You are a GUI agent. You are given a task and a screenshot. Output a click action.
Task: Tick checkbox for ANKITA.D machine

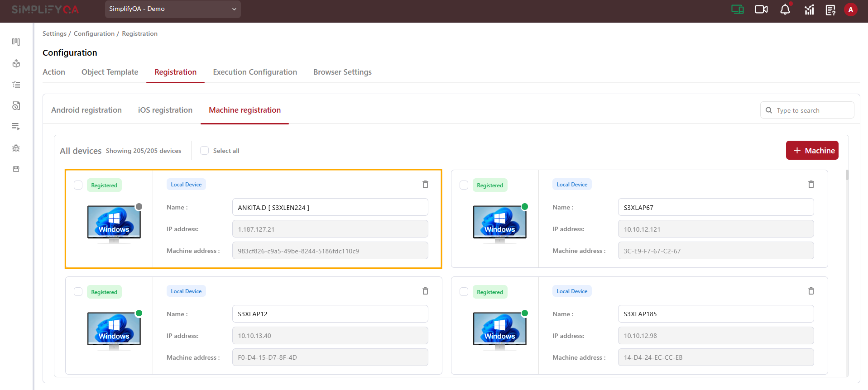pyautogui.click(x=78, y=185)
